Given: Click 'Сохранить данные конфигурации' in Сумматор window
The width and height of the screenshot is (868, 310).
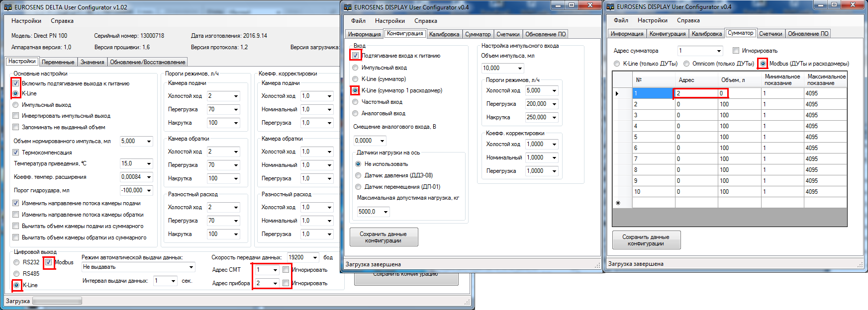Looking at the screenshot, I should (x=646, y=240).
